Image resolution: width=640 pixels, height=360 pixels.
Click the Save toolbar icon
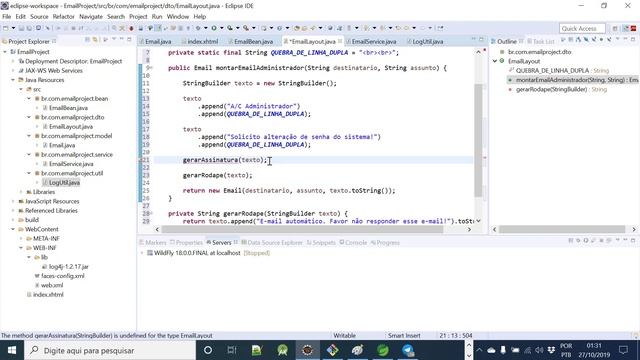[21, 28]
